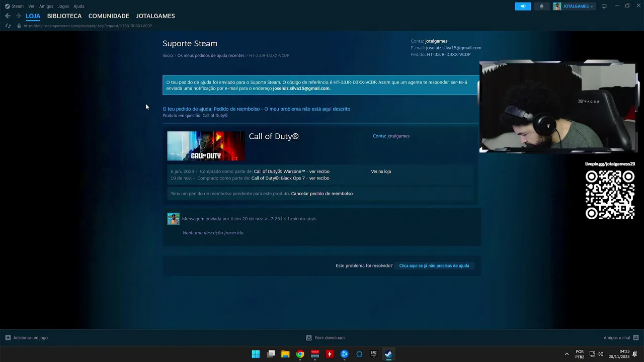644x362 pixels.
Task: Click the JOTALGAMES account avatar in header
Action: (x=557, y=6)
